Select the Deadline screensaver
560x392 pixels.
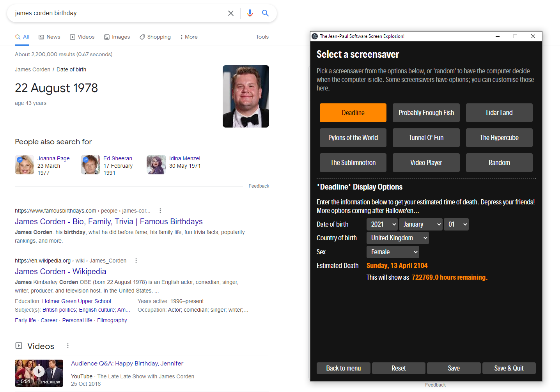click(x=353, y=113)
